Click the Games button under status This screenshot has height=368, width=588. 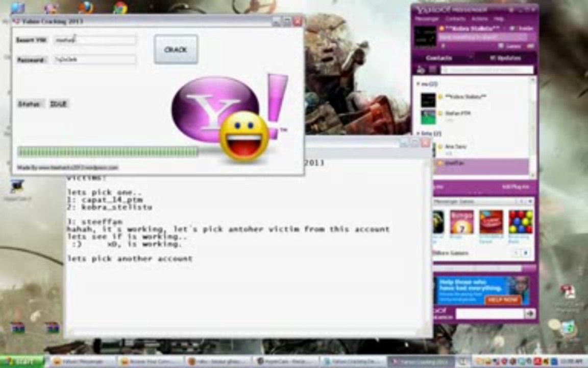pyautogui.click(x=510, y=46)
